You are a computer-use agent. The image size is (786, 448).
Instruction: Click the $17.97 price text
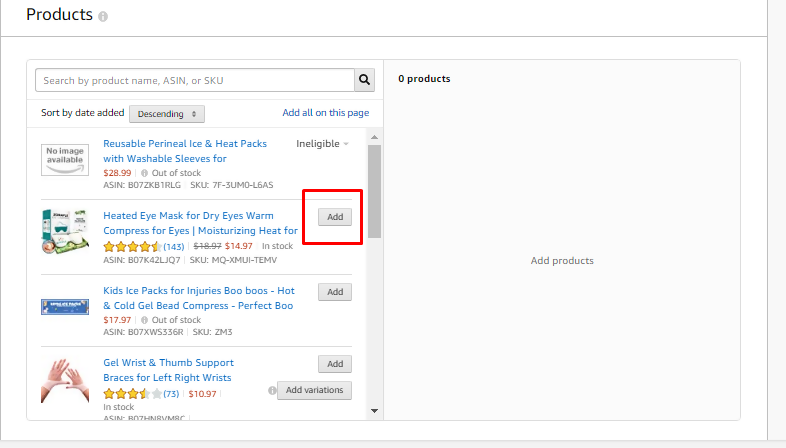117,320
